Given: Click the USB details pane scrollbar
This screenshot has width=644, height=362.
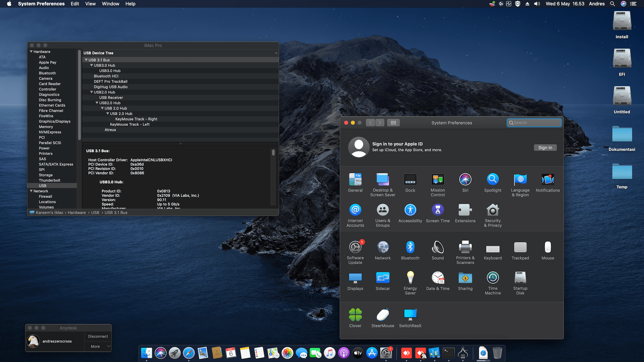Looking at the screenshot, I should [273, 153].
